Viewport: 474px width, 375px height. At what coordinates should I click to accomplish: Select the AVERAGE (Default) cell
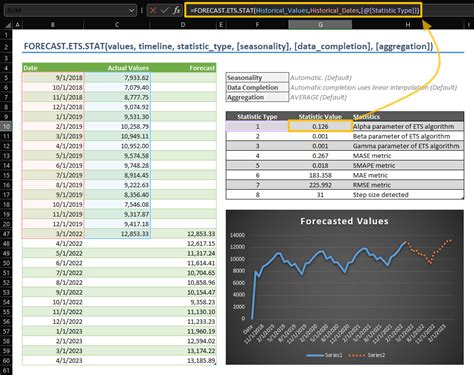click(318, 97)
